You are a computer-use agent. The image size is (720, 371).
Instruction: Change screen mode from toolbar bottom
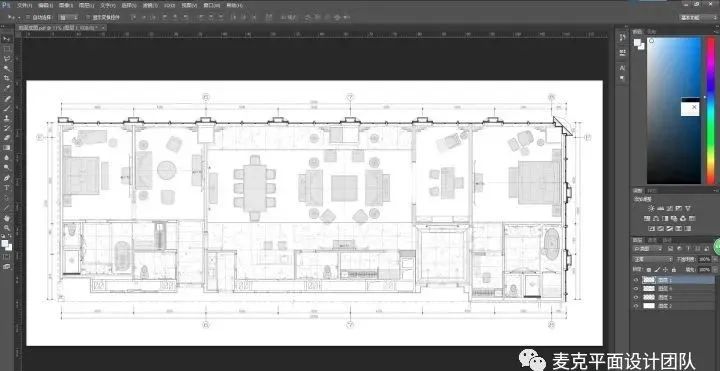(6, 266)
